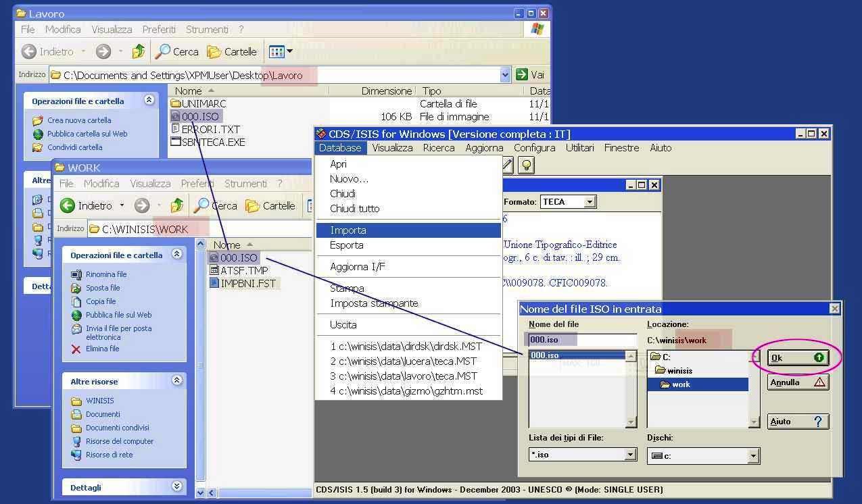The width and height of the screenshot is (862, 504).
Task: Click Indietro back arrow in WORK window
Action: pyautogui.click(x=68, y=205)
